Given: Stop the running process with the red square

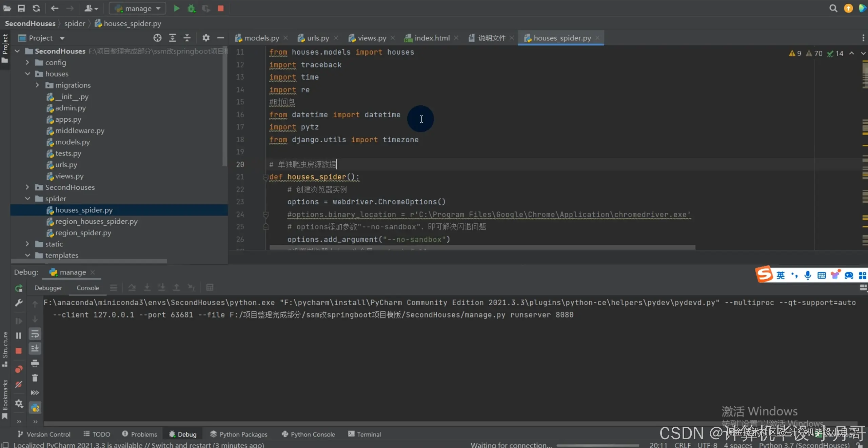Looking at the screenshot, I should click(220, 8).
